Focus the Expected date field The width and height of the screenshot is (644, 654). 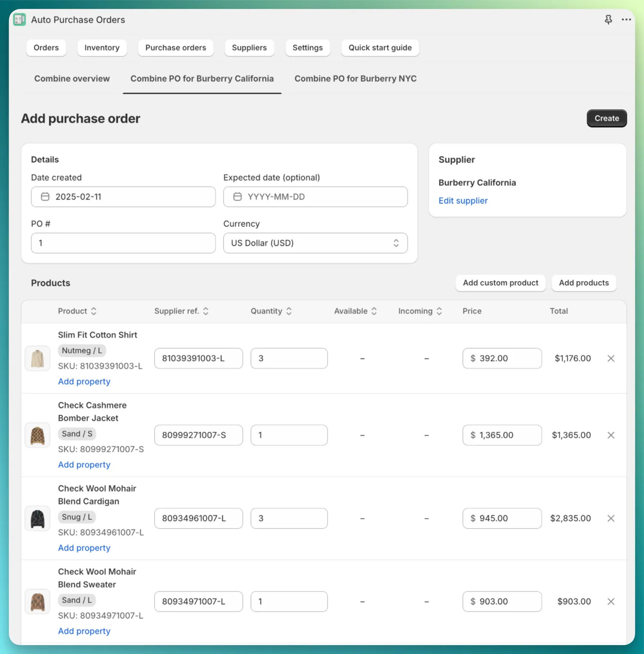[x=316, y=197]
